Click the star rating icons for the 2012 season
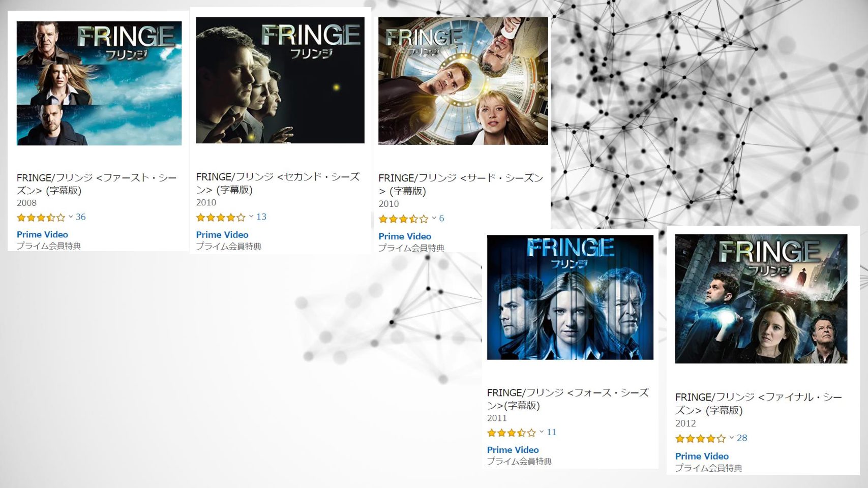The height and width of the screenshot is (488, 868). (700, 439)
